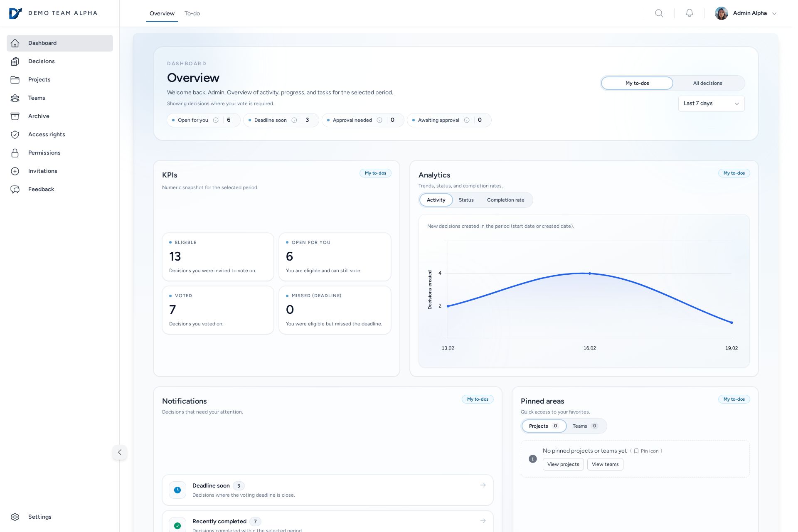Screen dimensions: 798x532
Task: Click the View projects button
Action: pos(563,464)
